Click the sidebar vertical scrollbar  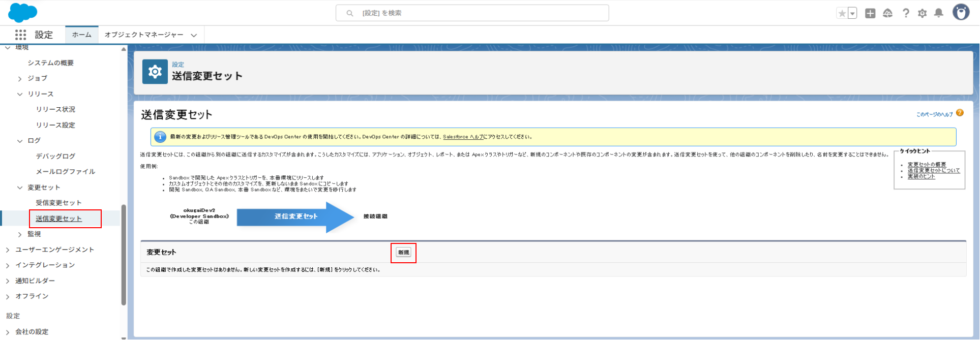124,254
